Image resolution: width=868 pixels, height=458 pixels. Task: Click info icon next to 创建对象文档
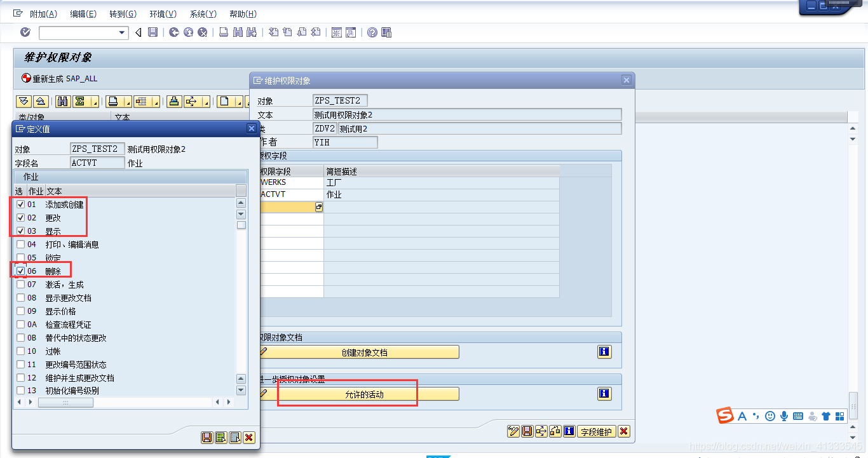pos(604,352)
